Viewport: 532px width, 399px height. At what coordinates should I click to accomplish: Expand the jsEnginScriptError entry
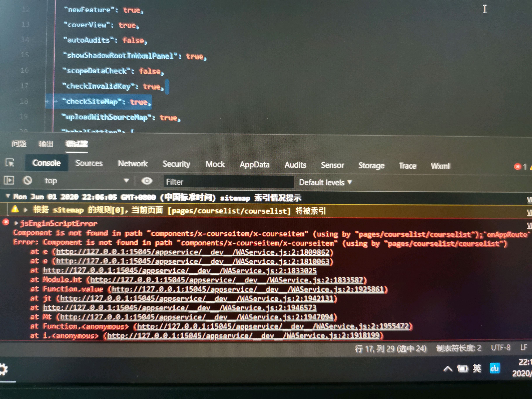point(16,223)
